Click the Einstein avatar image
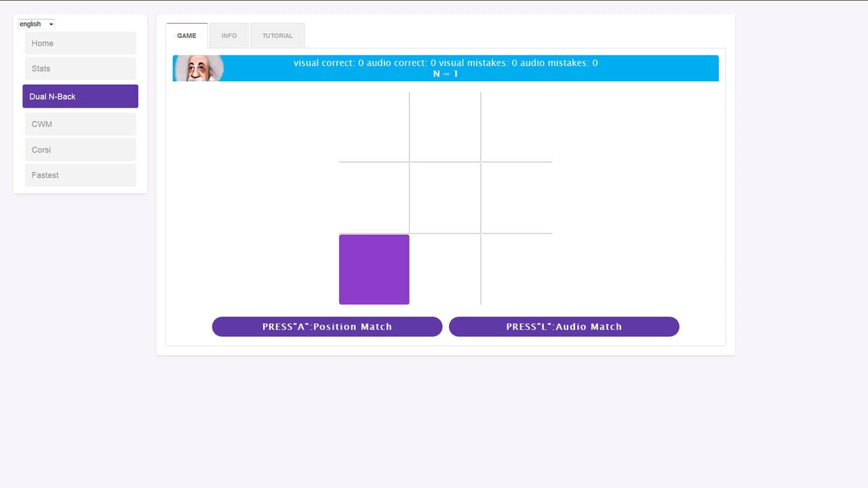Viewport: 868px width, 488px height. click(199, 68)
